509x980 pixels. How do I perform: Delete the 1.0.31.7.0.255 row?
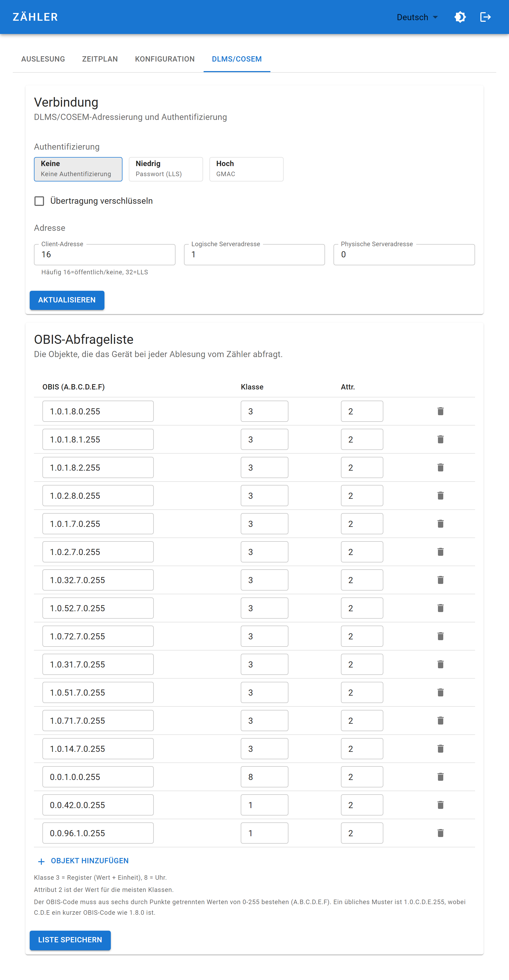click(x=440, y=665)
